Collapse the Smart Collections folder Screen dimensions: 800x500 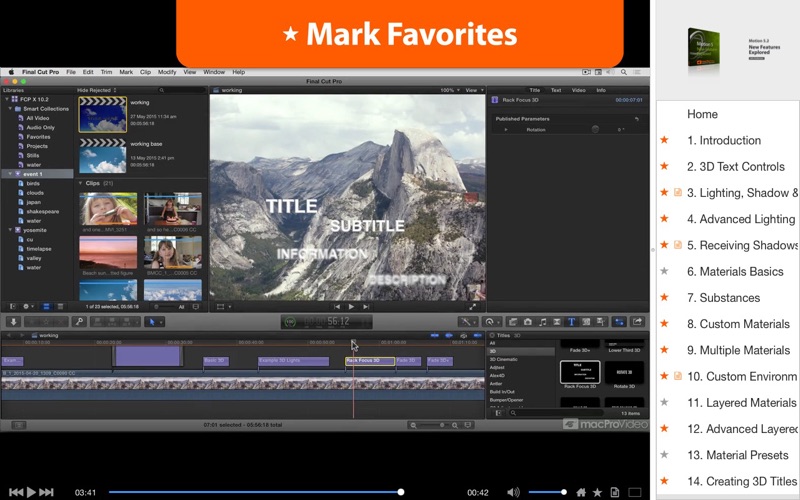pos(10,109)
